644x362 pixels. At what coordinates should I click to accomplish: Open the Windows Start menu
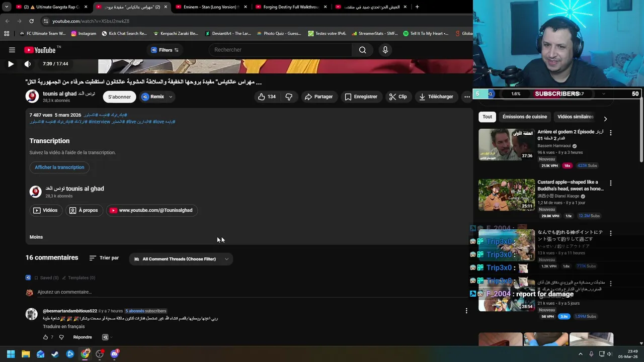pyautogui.click(x=11, y=354)
